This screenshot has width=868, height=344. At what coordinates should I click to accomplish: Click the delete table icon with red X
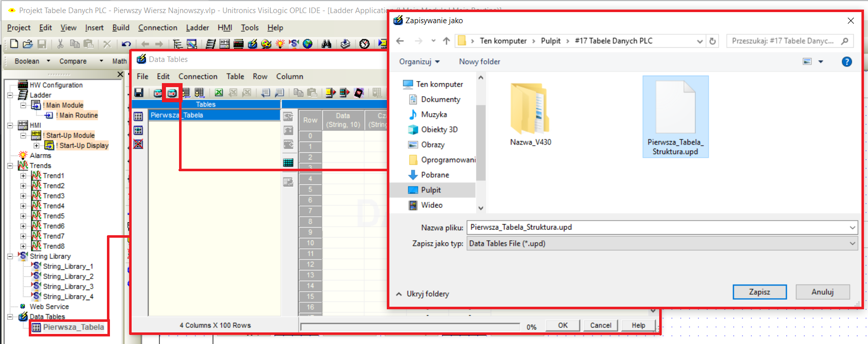pos(138,144)
